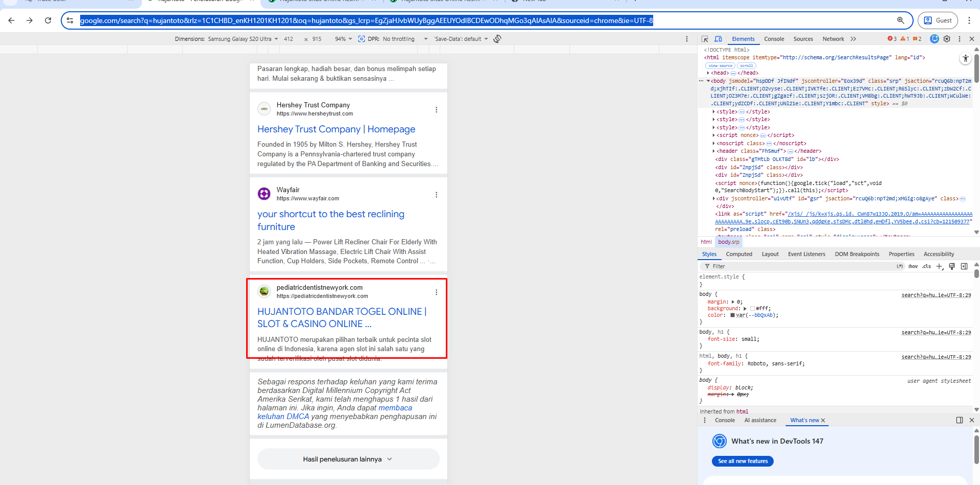Click the background #fff color swatch
Viewport: 980px width, 485px height.
[x=752, y=309]
